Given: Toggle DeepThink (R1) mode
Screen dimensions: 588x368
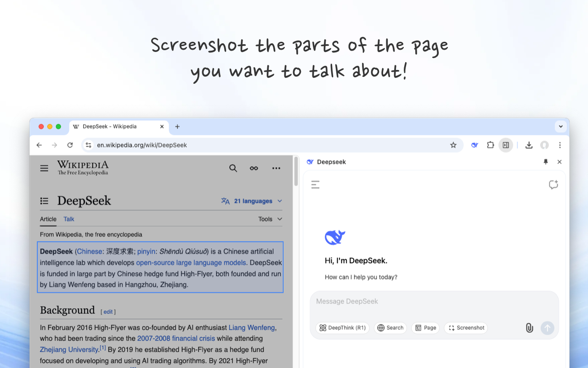Looking at the screenshot, I should 343,328.
